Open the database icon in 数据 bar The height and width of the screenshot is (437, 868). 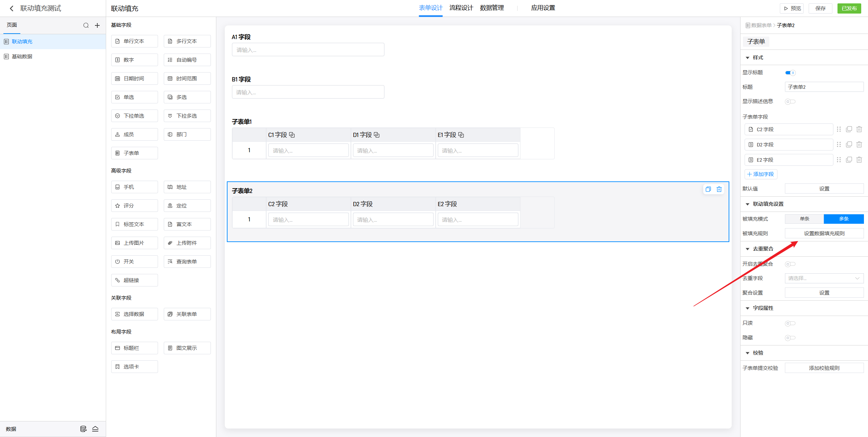coord(83,429)
